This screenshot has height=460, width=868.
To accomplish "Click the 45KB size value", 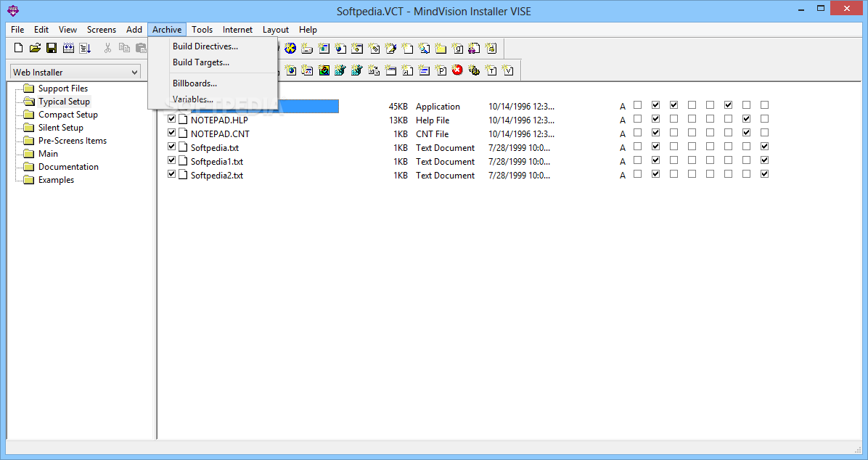I will (x=398, y=106).
